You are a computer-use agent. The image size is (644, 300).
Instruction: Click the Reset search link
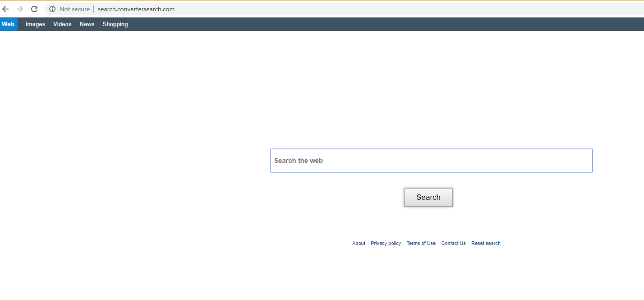click(x=486, y=243)
